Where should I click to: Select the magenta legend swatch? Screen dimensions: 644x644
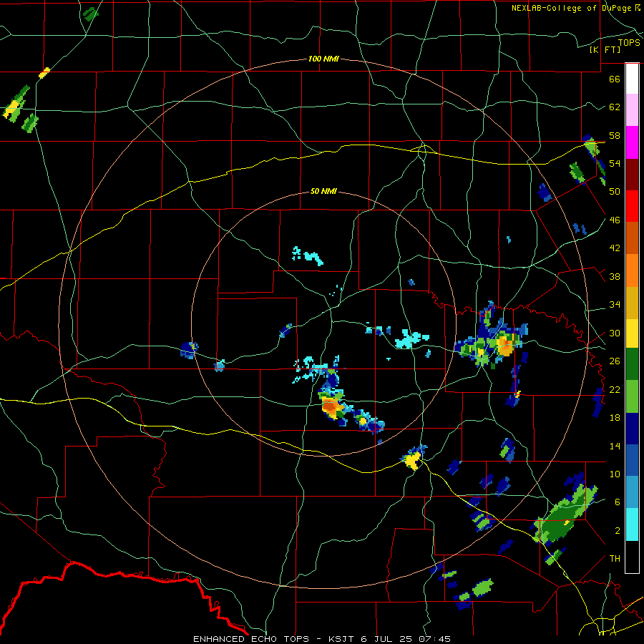tap(632, 142)
